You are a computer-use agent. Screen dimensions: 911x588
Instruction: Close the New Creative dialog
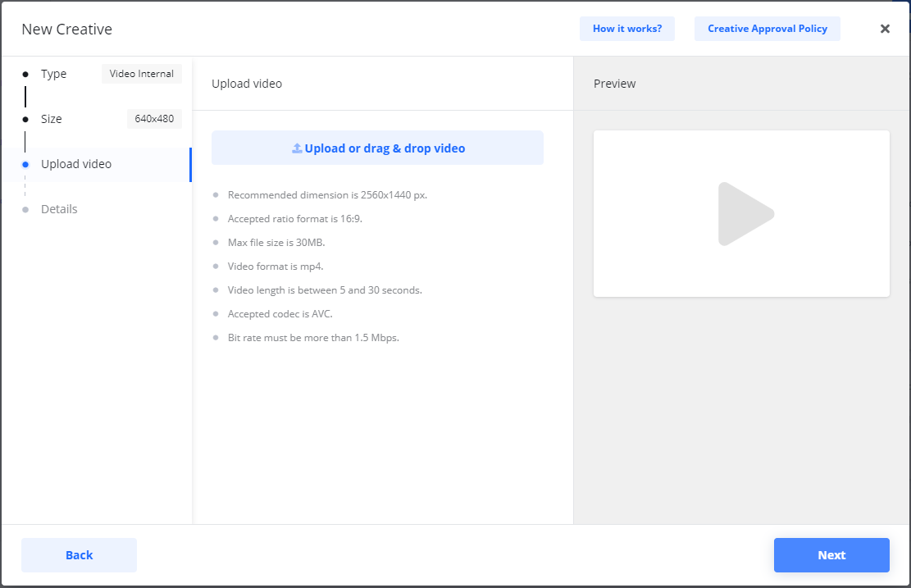click(x=885, y=29)
